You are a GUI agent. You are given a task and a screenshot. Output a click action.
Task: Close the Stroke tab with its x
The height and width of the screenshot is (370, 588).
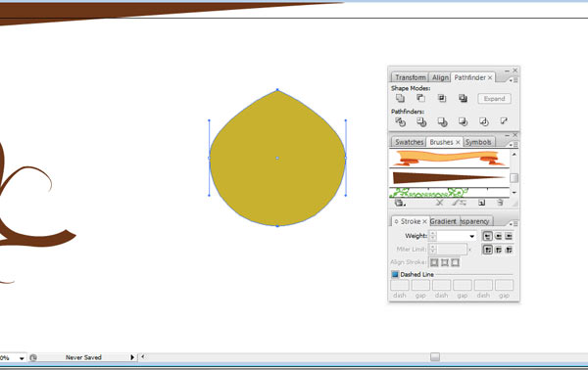(x=424, y=221)
